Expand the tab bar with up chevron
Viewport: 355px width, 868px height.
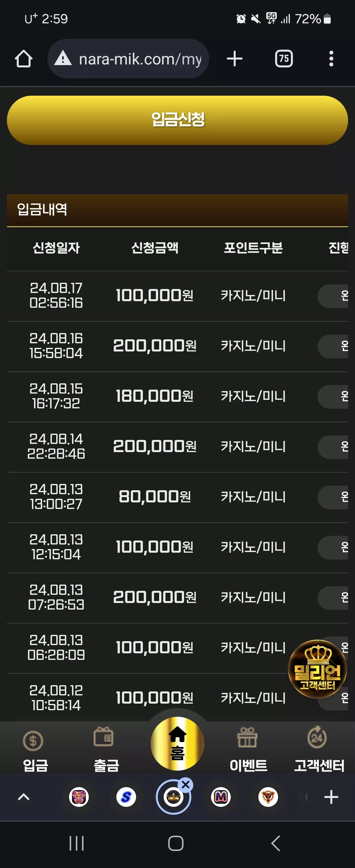[24, 797]
